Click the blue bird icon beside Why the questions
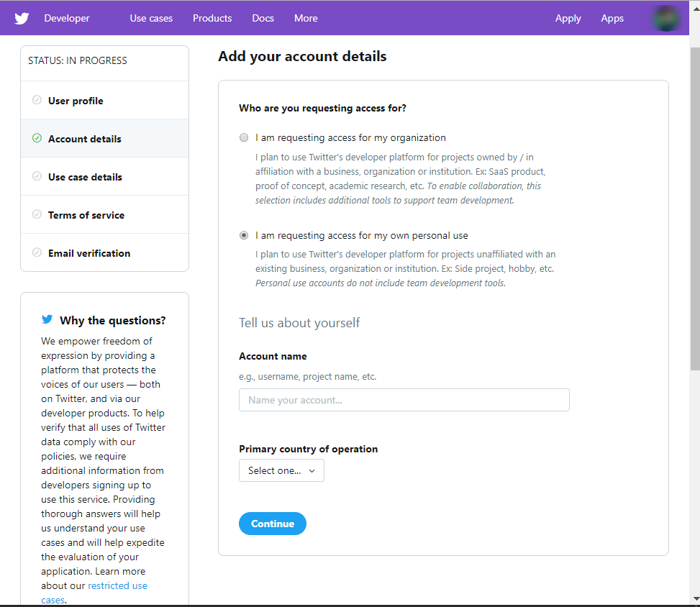The width and height of the screenshot is (700, 607). point(47,319)
